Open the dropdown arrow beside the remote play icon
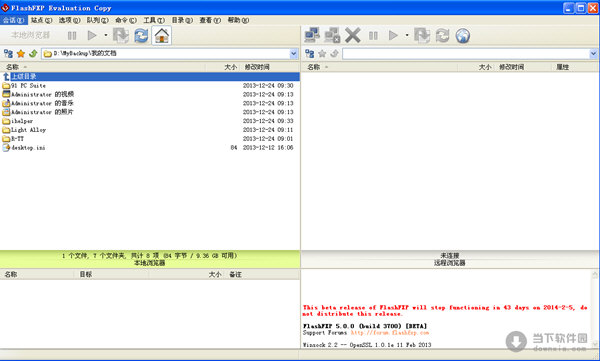This screenshot has height=361, width=600. [x=407, y=35]
